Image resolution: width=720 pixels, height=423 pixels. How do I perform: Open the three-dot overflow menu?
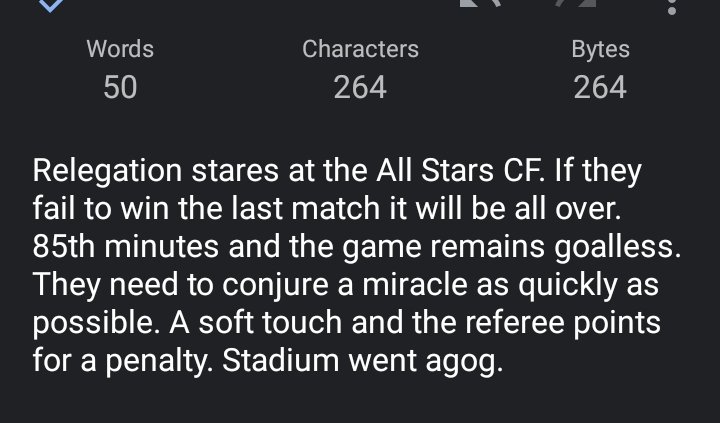(672, 6)
